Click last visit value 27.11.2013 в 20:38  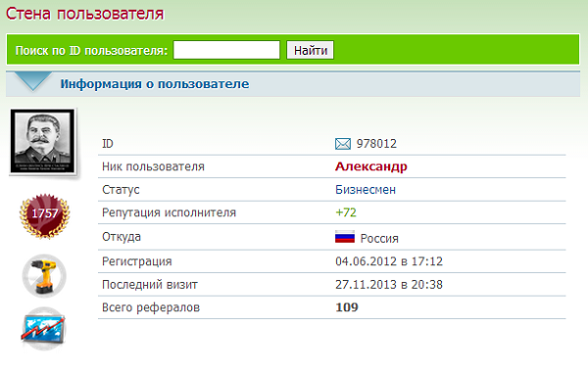pyautogui.click(x=389, y=284)
